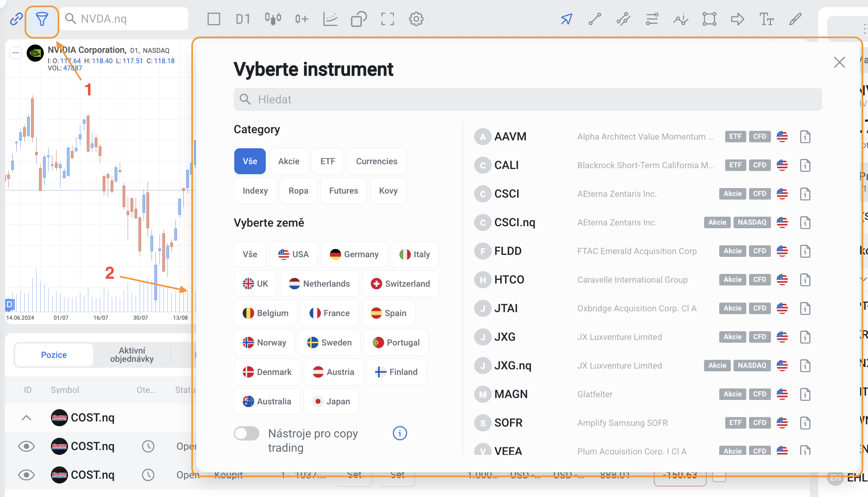This screenshot has height=497, width=868.
Task: Toggle visibility eye on last COST.nq row
Action: (x=27, y=475)
